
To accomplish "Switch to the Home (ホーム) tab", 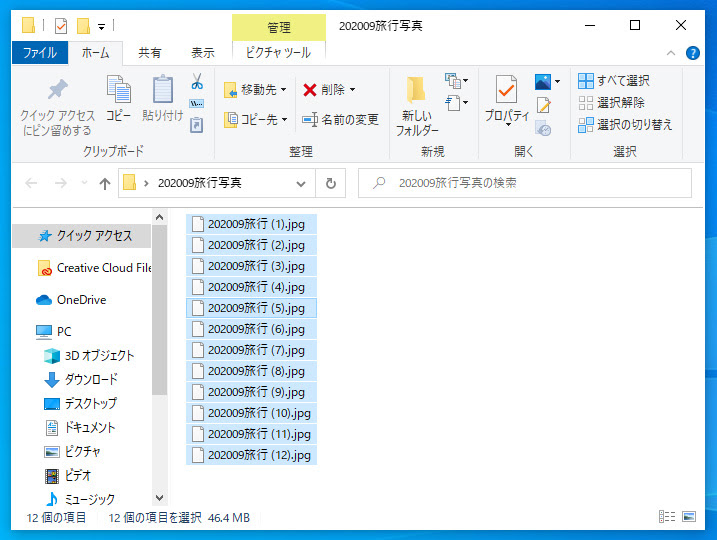I will pos(95,53).
